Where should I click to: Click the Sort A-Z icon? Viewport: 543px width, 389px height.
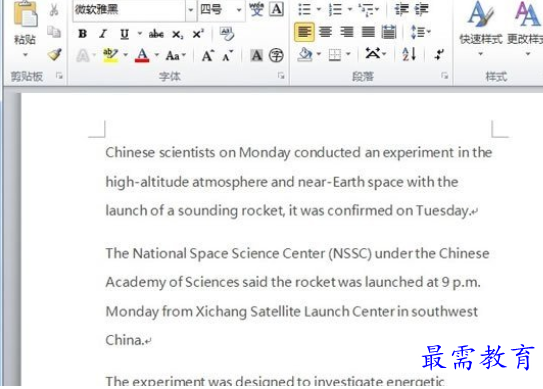coord(409,54)
